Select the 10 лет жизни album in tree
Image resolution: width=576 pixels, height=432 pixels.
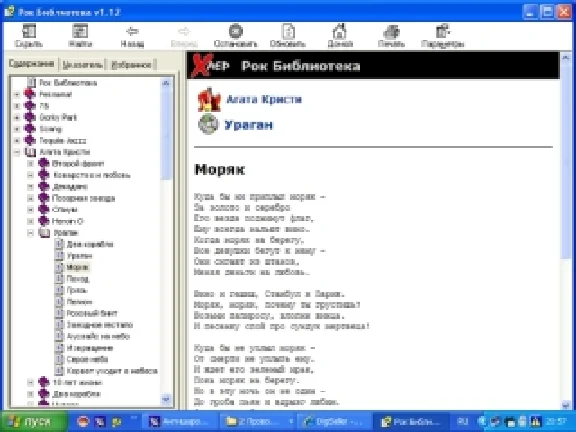click(x=77, y=382)
